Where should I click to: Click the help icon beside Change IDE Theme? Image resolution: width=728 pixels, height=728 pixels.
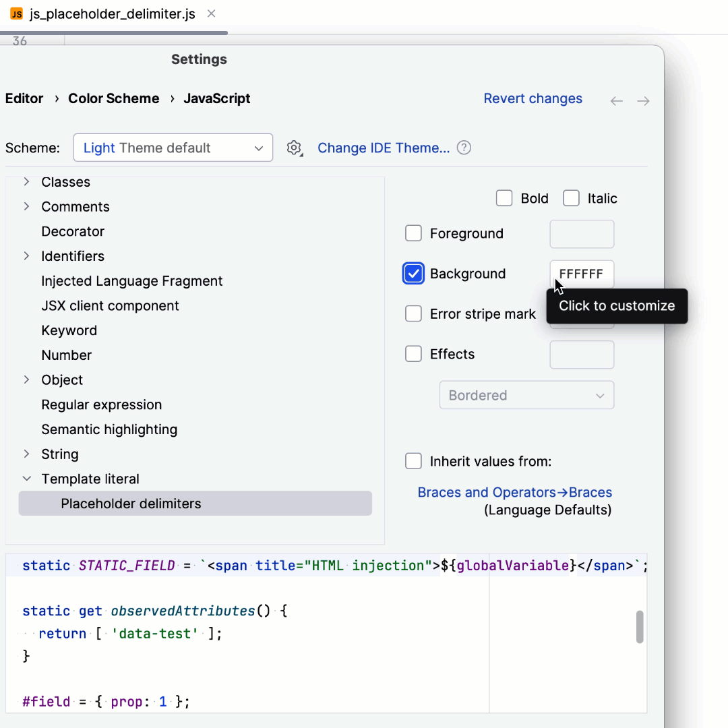(x=464, y=148)
